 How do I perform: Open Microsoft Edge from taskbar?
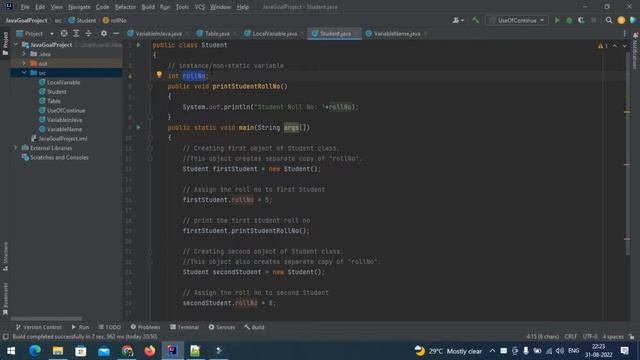pos(35,351)
